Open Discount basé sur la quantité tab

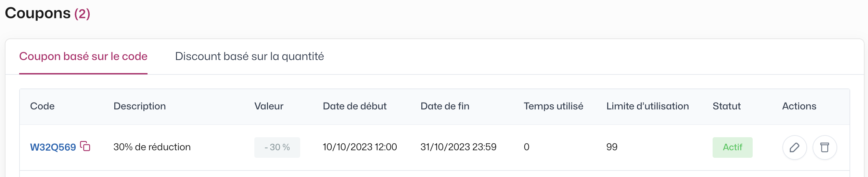[250, 56]
